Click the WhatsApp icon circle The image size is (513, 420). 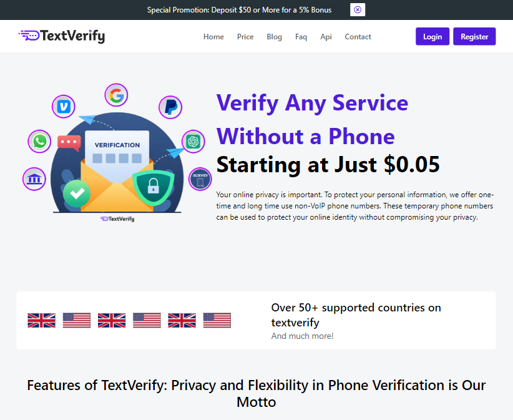40,141
